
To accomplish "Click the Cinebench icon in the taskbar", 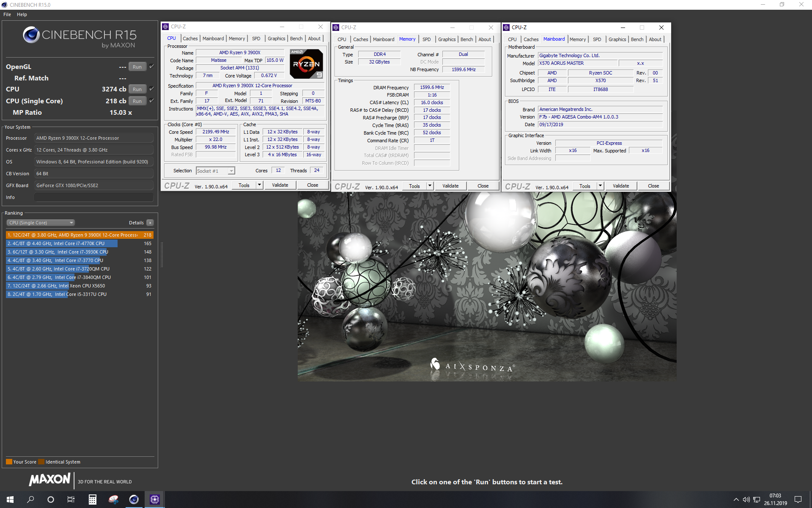I will (134, 500).
